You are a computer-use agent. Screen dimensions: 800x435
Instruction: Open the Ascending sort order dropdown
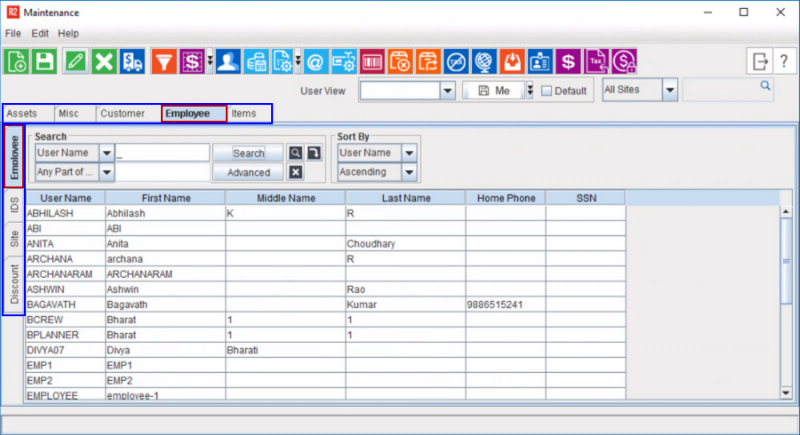(409, 172)
